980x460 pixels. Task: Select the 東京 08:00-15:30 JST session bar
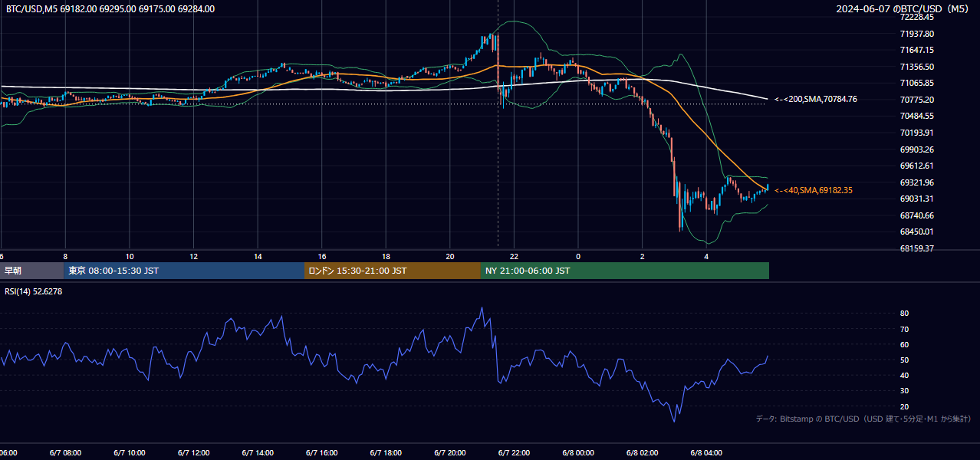185,271
